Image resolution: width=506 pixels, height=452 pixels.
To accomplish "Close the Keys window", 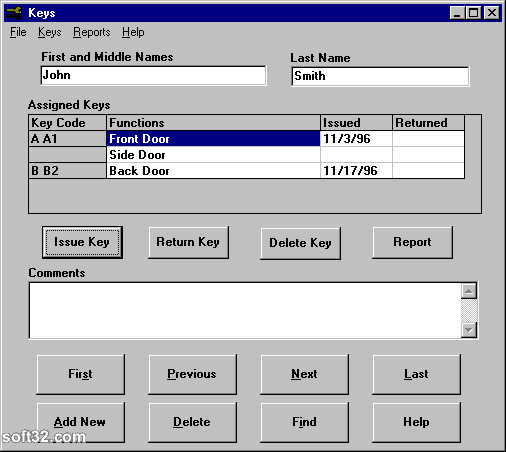I will click(492, 13).
